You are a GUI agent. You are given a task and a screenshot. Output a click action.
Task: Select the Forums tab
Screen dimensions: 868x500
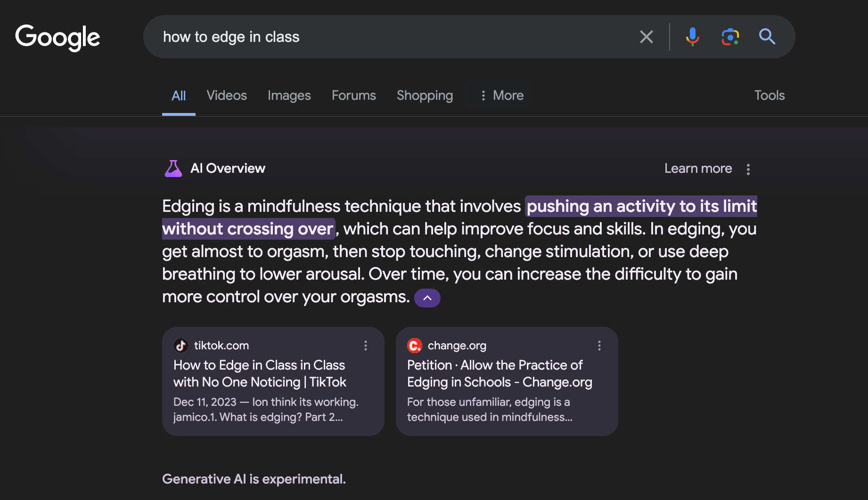pyautogui.click(x=353, y=96)
